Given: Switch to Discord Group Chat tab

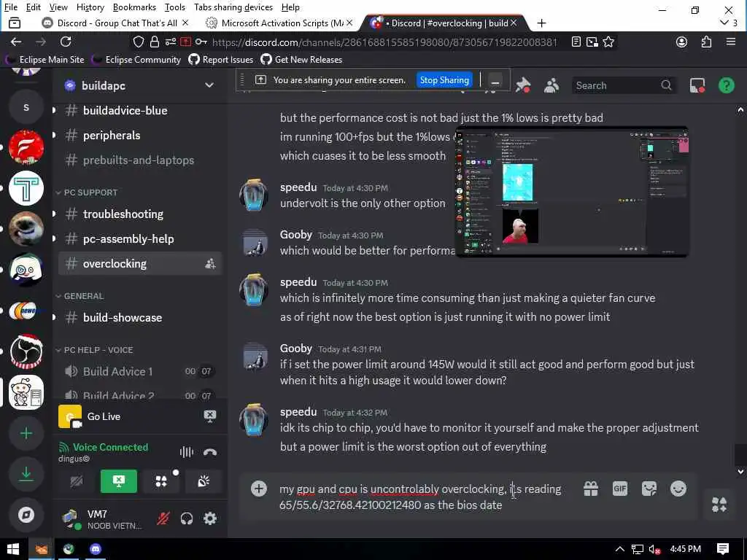Looking at the screenshot, I should [115, 23].
